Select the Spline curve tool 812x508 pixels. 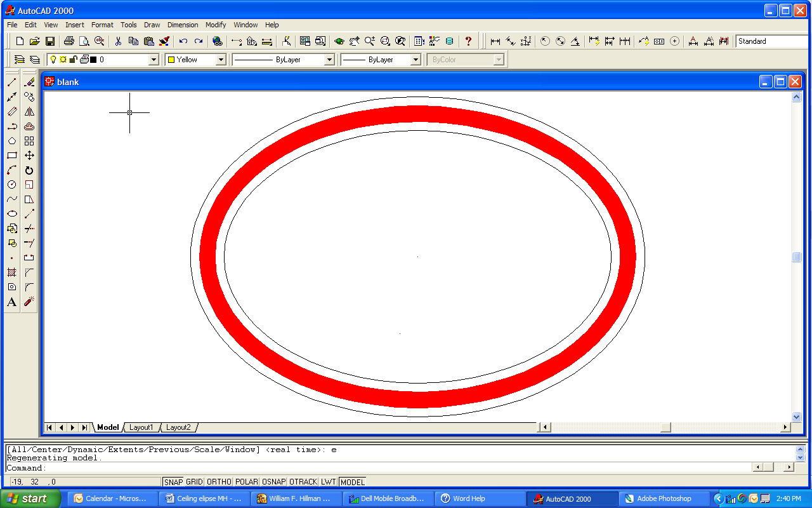pos(11,199)
